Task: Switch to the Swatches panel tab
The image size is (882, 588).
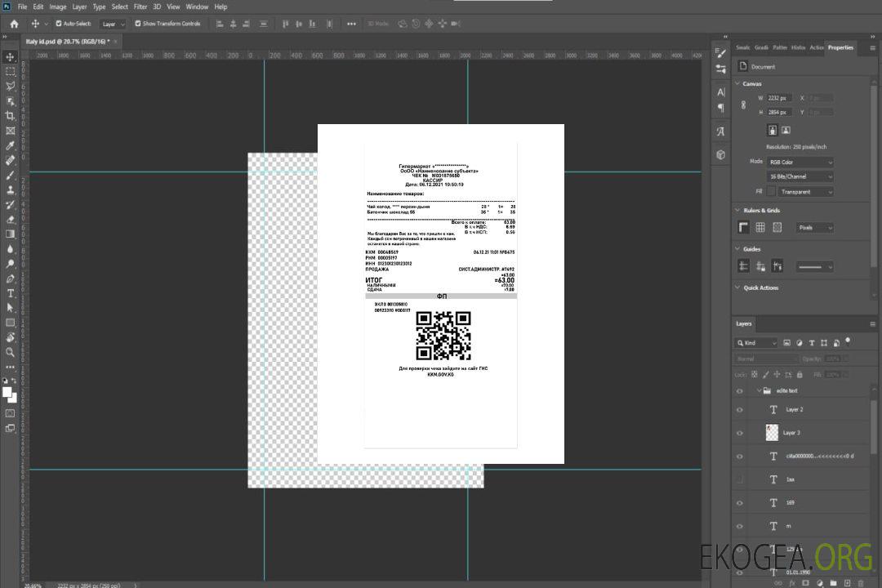Action: [742, 47]
